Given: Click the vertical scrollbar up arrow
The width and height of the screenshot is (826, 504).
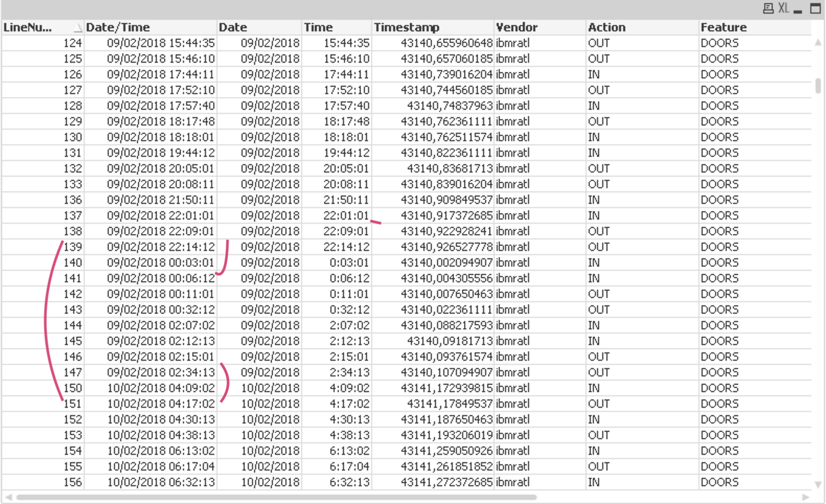Looking at the screenshot, I should [x=818, y=42].
